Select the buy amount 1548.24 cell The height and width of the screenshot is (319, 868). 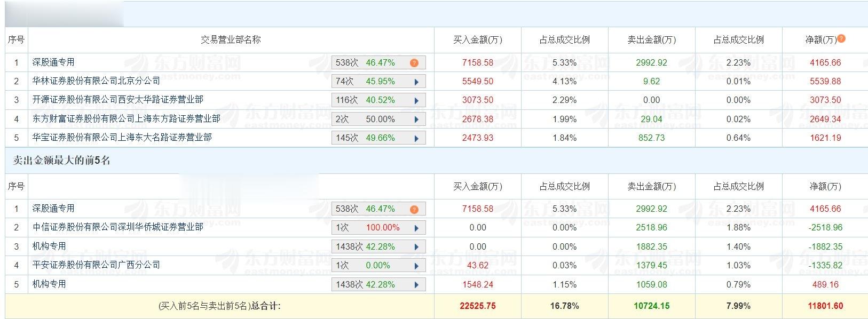pyautogui.click(x=478, y=284)
